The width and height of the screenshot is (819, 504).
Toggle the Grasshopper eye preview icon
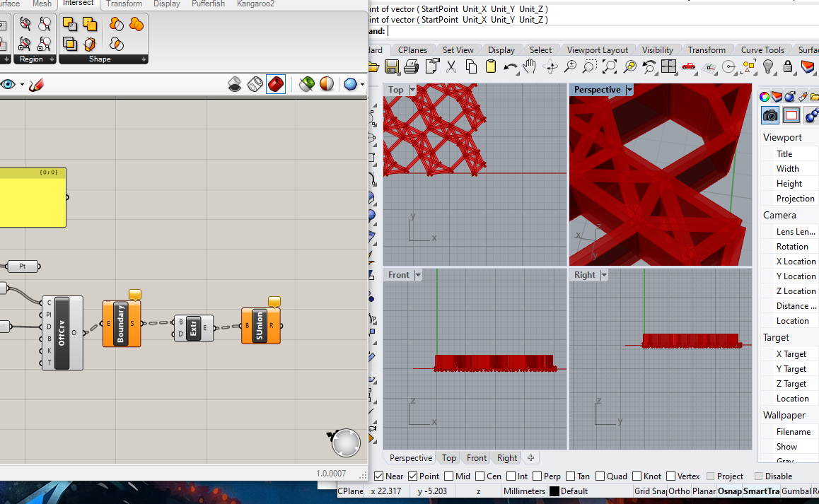8,84
